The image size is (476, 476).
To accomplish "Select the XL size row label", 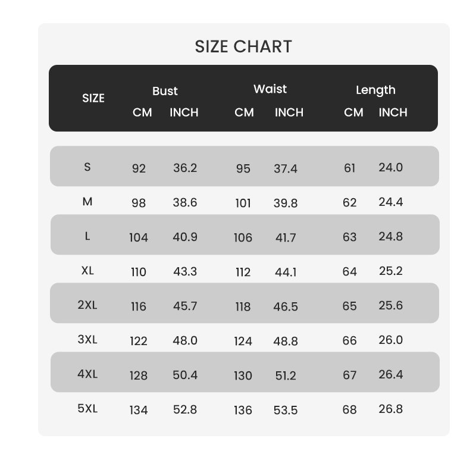I will [x=87, y=271].
